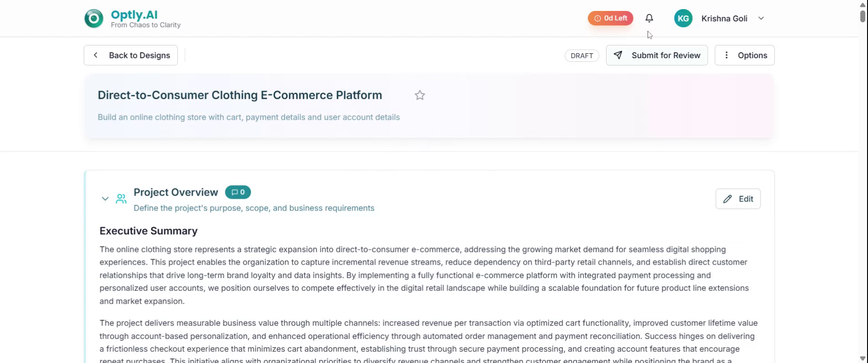Screen dimensions: 868x363
Task: Click the Optly.AI circular logo icon
Action: tap(94, 19)
